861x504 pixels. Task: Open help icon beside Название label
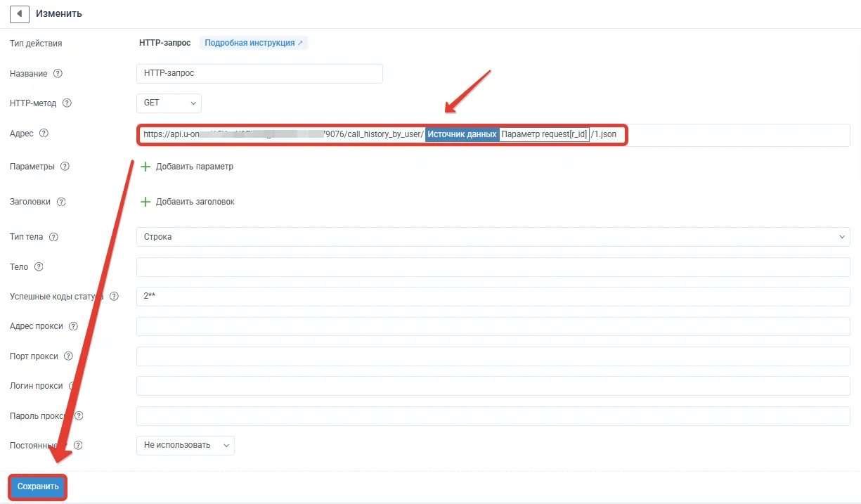coord(58,73)
